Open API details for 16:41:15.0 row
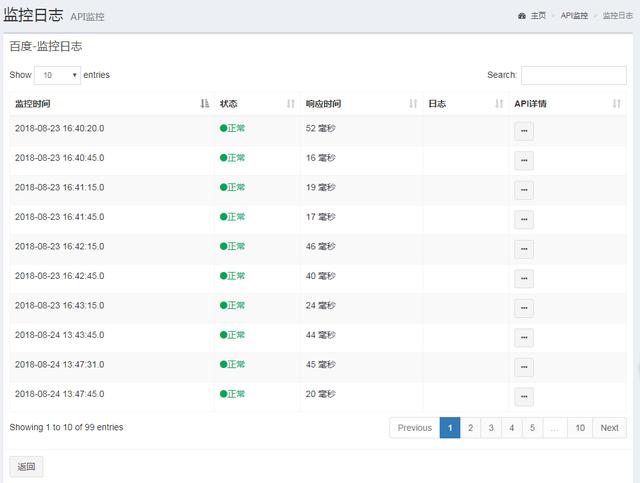Screen dimensions: 640x483 (524, 190)
